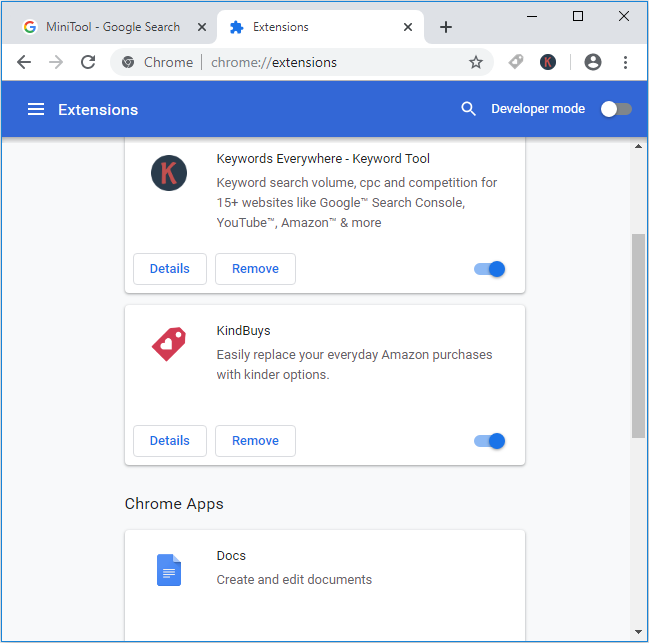Reload the extensions page
Image resolution: width=649 pixels, height=643 pixels.
(88, 62)
